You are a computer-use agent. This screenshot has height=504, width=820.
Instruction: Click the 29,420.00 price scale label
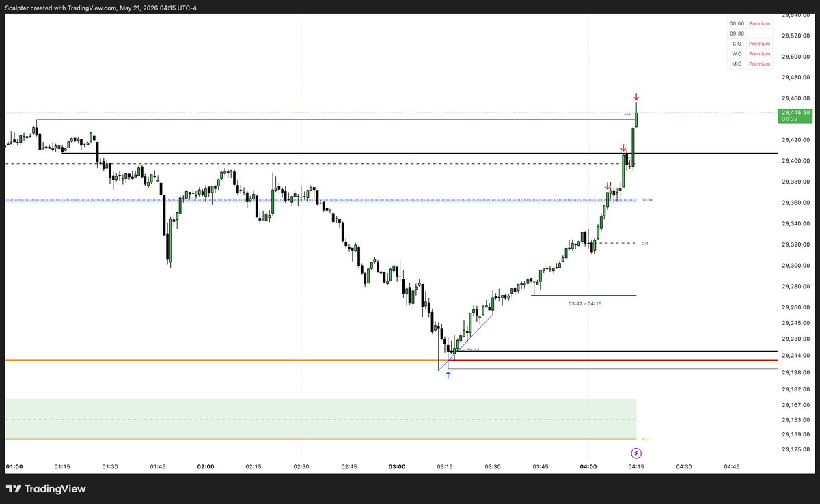tap(796, 140)
